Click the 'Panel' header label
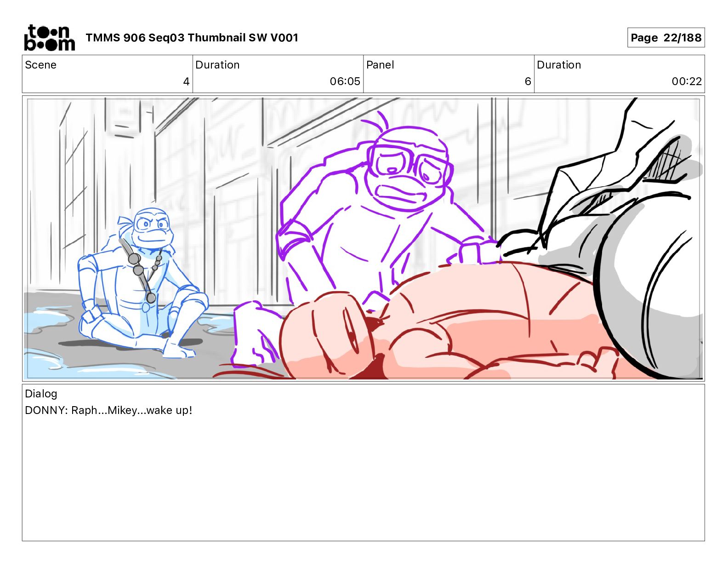 380,65
